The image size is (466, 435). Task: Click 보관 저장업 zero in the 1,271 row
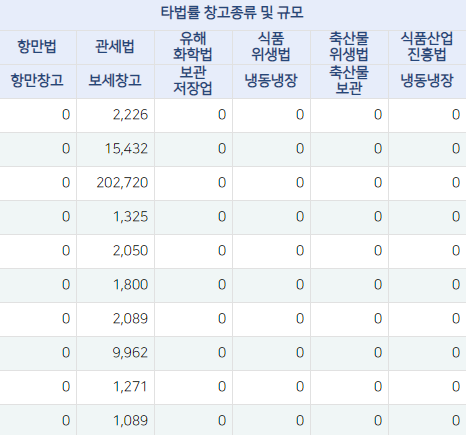pyautogui.click(x=222, y=387)
